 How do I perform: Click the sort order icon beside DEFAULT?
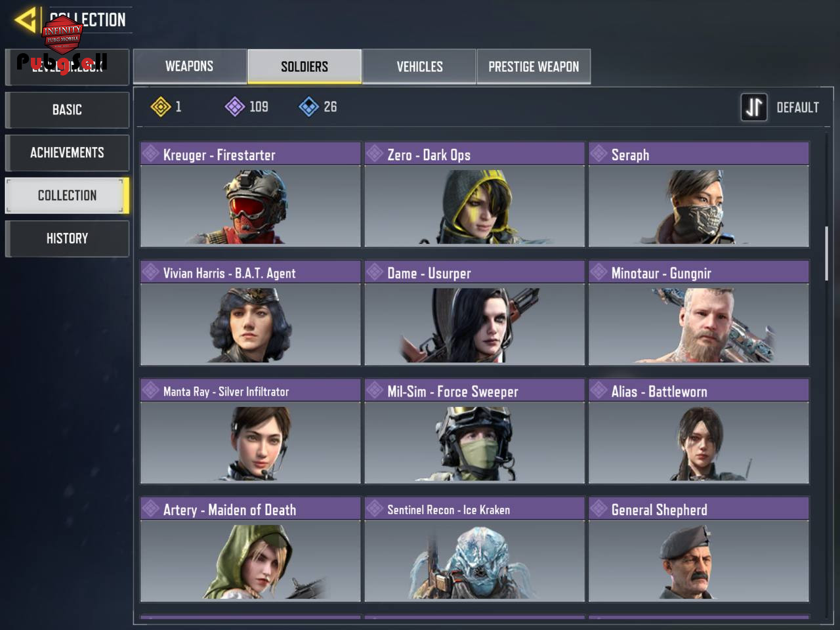(754, 107)
